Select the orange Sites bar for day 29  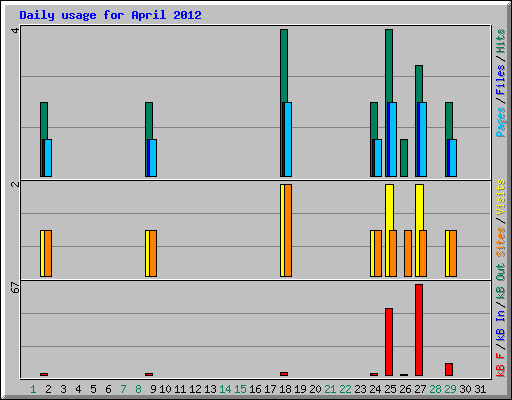453,253
